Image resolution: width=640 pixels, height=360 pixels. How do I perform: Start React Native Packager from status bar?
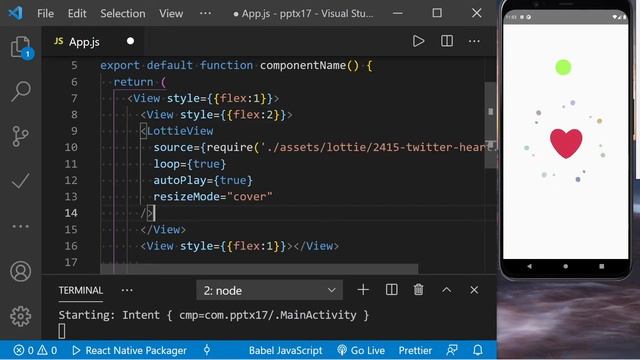pos(129,350)
